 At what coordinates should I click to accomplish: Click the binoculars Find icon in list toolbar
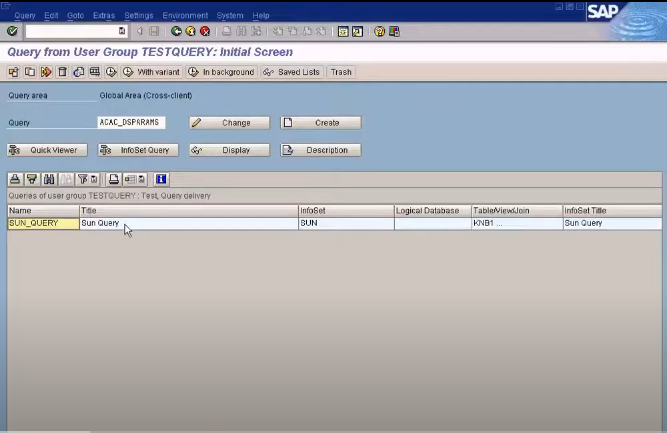[49, 179]
